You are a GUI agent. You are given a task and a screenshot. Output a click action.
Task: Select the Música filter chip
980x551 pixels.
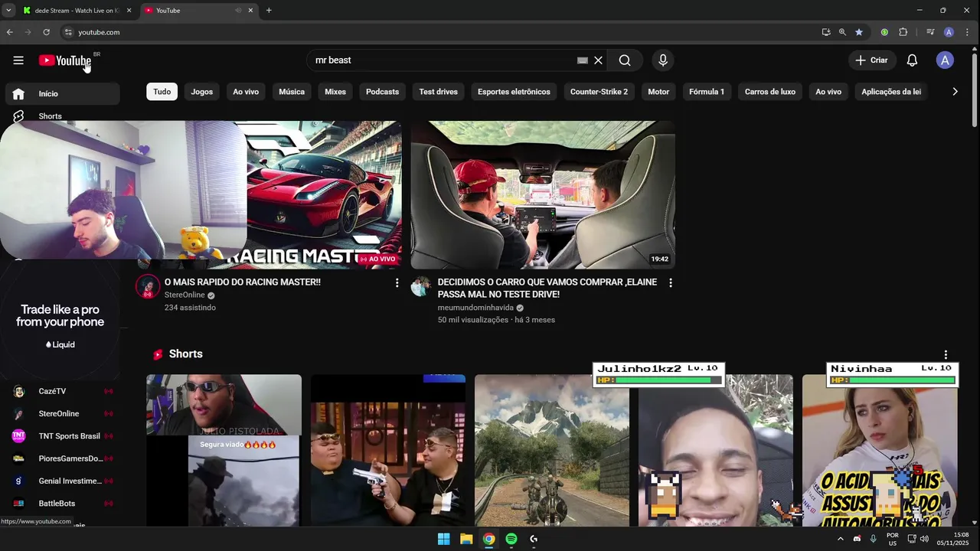click(x=292, y=92)
